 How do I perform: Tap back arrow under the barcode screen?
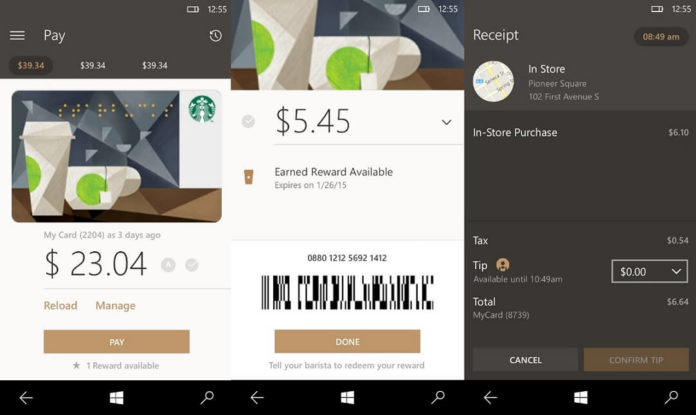[x=257, y=398]
